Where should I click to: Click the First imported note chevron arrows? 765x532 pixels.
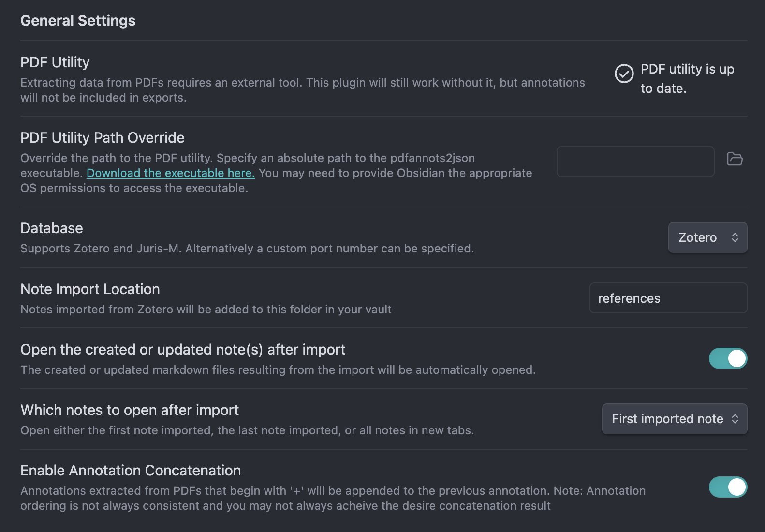[x=735, y=419]
